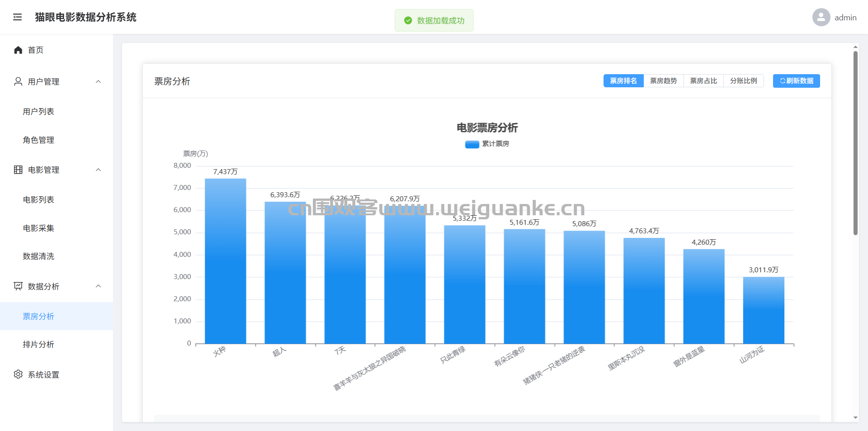Click the 窗外是蓝星 bar
This screenshot has height=431, width=868.
click(x=704, y=296)
